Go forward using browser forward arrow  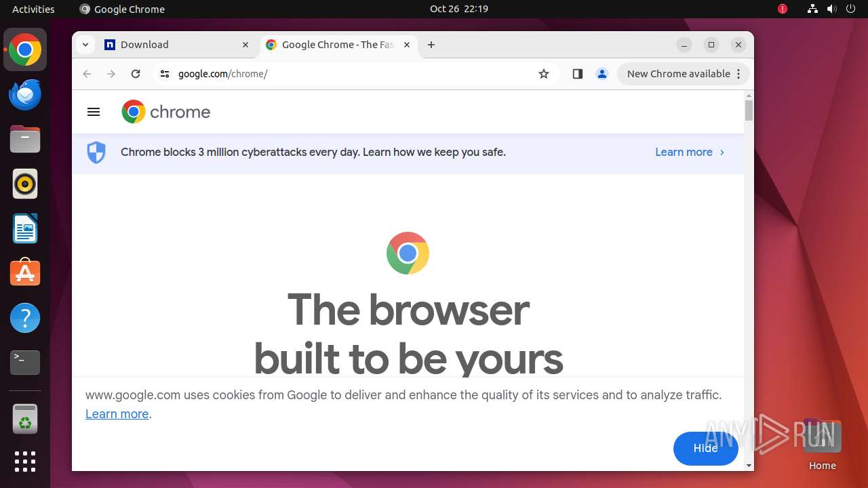tap(111, 74)
